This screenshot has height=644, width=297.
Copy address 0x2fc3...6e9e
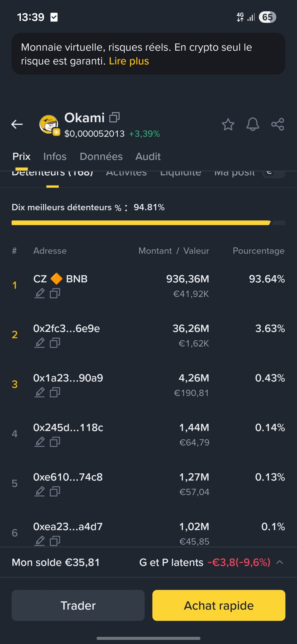[x=55, y=343]
